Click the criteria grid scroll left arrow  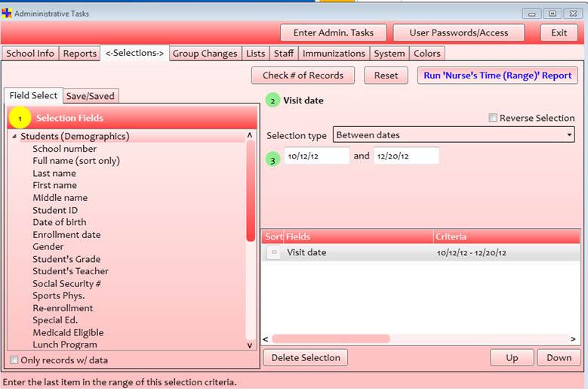(x=266, y=339)
